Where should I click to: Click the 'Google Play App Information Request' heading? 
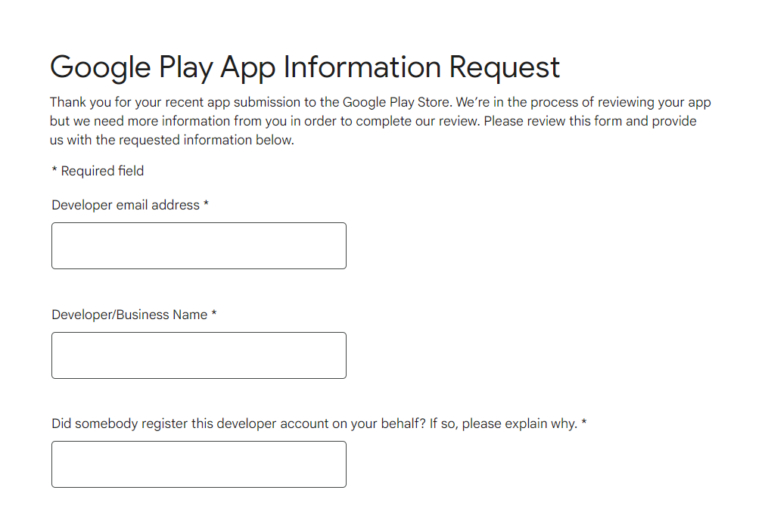pos(305,68)
